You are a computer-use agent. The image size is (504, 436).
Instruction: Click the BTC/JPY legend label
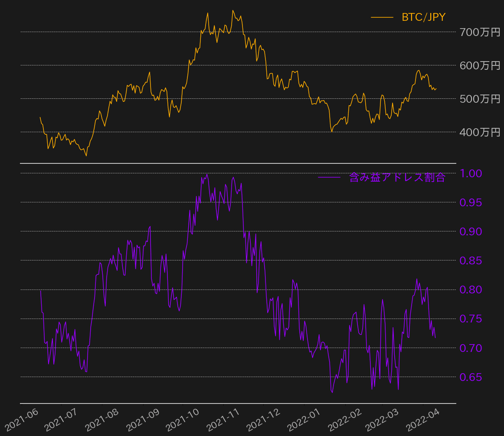423,17
